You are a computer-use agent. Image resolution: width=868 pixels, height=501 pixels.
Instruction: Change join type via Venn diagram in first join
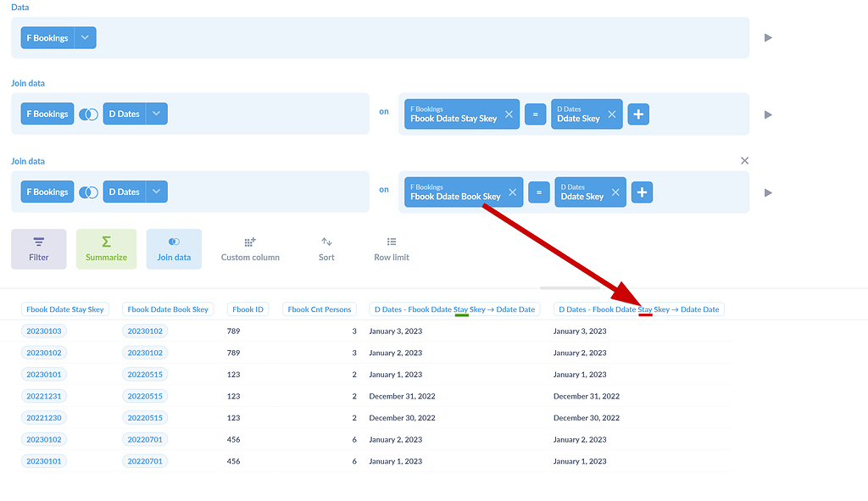pos(88,113)
